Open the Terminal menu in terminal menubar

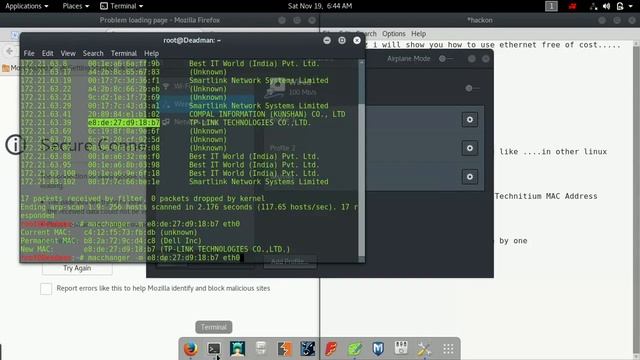[x=124, y=53]
